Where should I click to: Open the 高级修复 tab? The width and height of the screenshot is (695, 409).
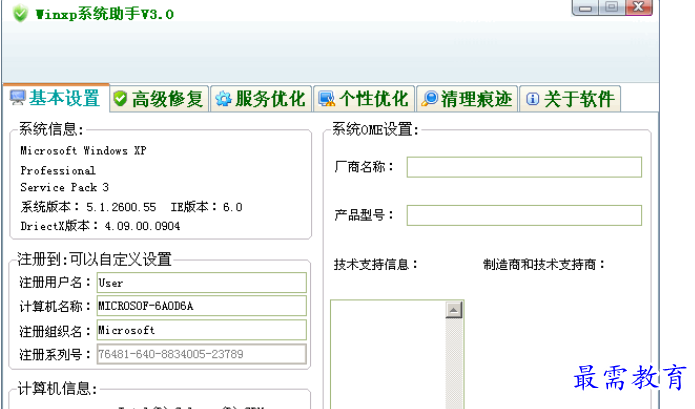tap(159, 98)
